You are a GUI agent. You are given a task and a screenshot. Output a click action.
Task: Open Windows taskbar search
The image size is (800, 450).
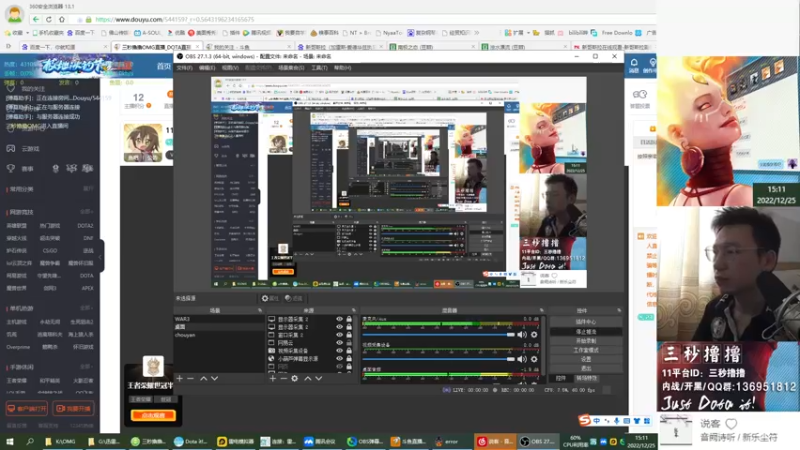[30, 441]
